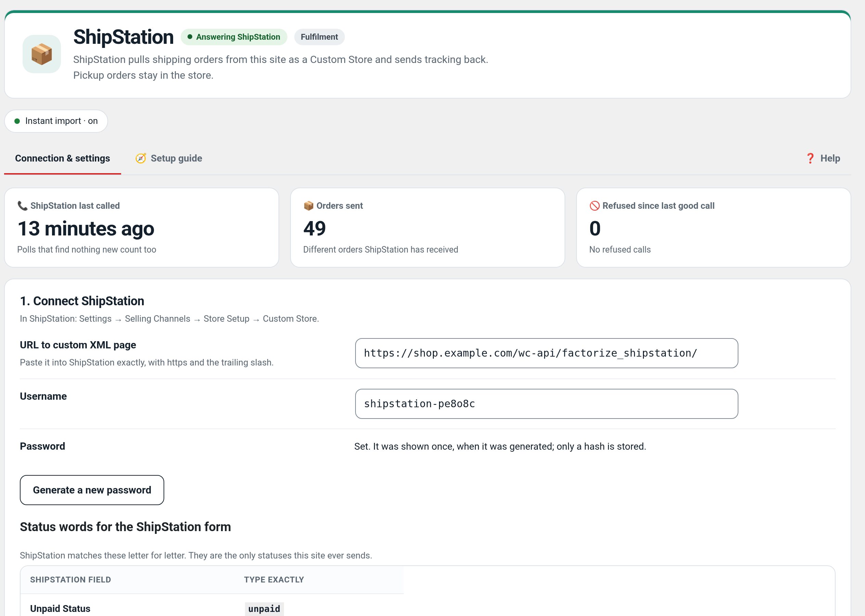865x616 pixels.
Task: Click the package icon beside Orders sent
Action: pyautogui.click(x=308, y=206)
